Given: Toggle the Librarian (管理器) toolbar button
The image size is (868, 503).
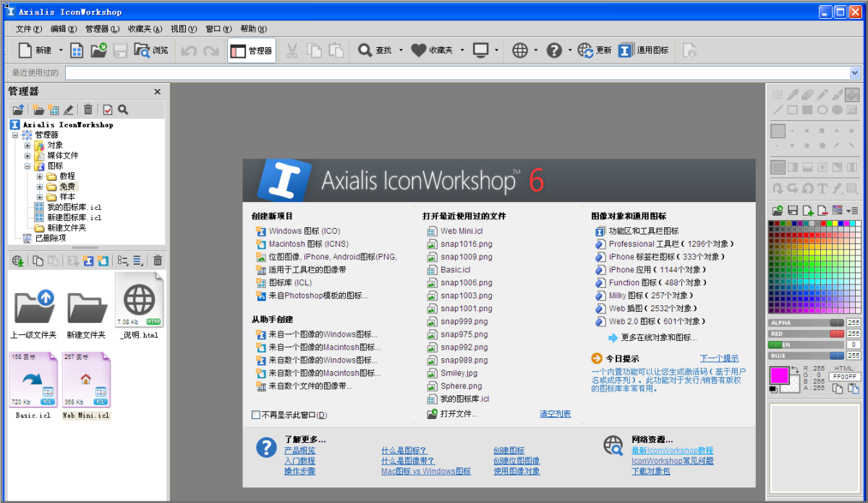Looking at the screenshot, I should pos(251,51).
